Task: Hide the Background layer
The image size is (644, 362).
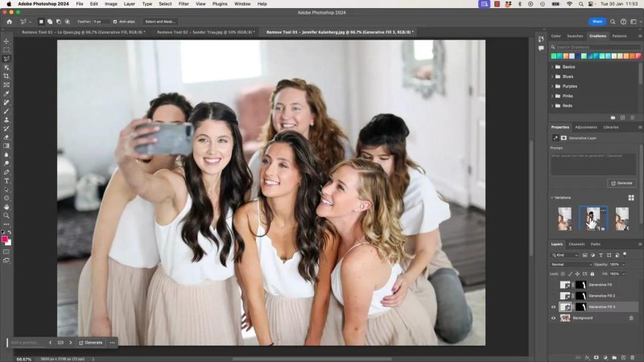Action: (553, 318)
